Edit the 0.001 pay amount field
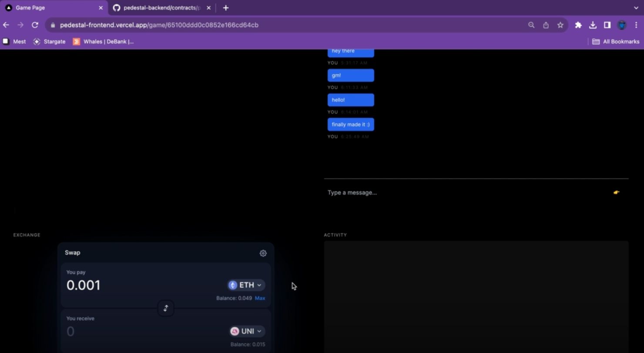 83,285
